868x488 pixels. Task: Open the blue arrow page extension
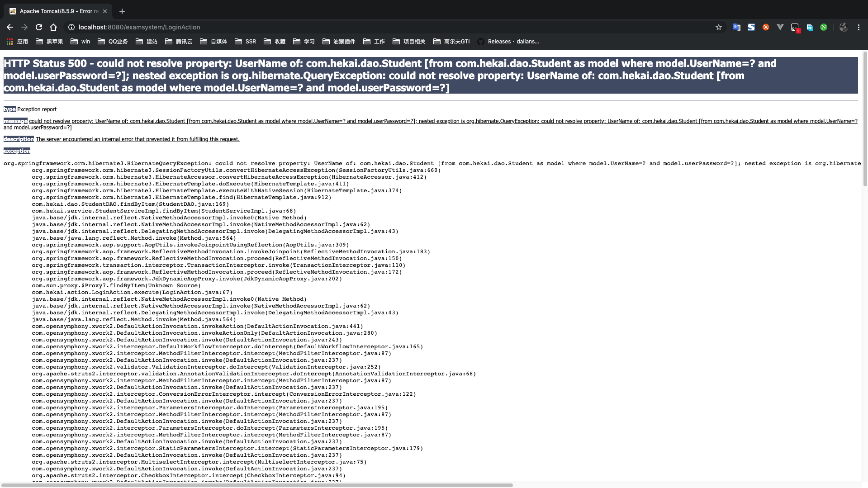tap(810, 27)
